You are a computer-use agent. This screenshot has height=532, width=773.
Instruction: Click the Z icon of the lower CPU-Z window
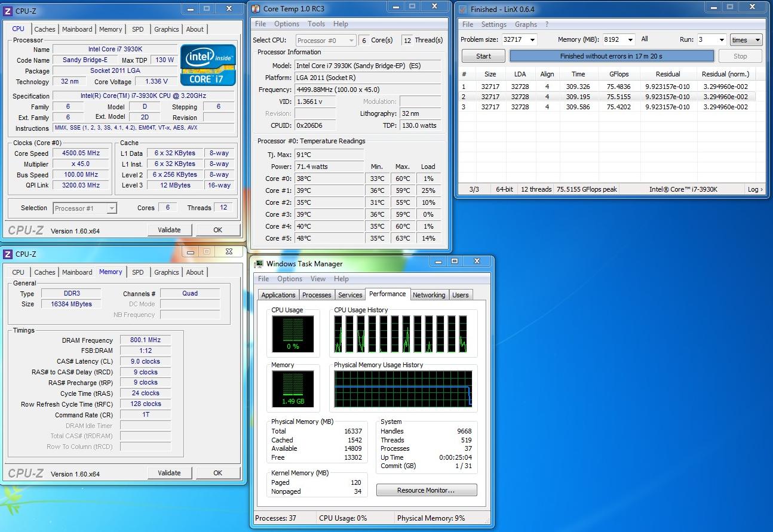(8, 254)
